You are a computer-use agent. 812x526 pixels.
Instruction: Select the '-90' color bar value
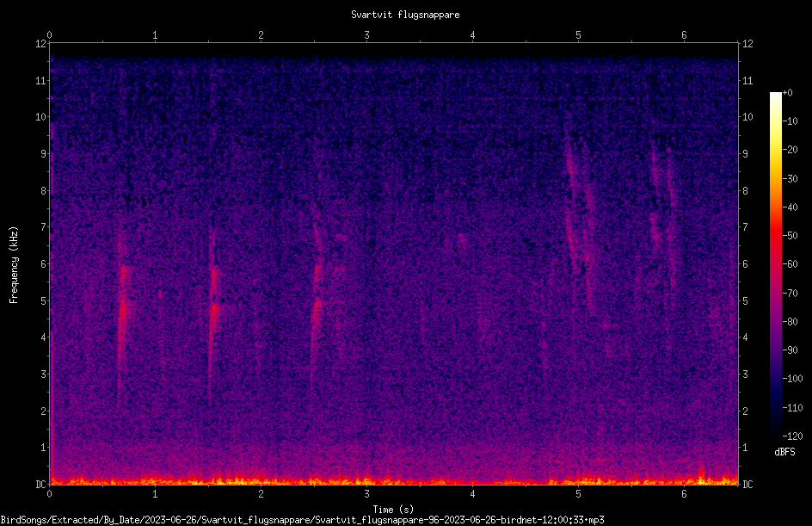click(x=790, y=350)
